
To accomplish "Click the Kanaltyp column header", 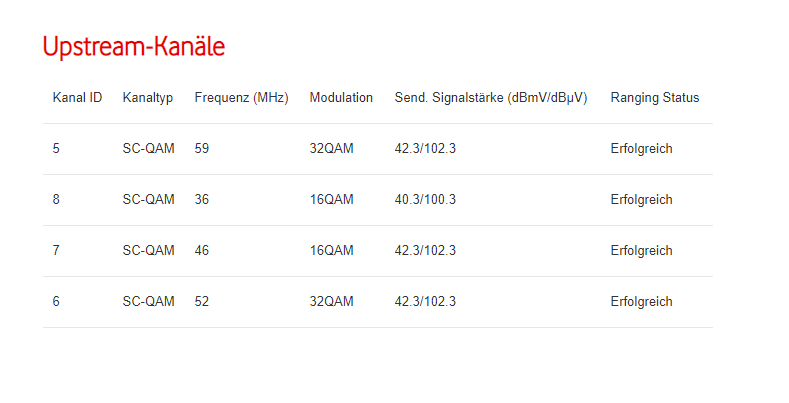I will coord(148,98).
